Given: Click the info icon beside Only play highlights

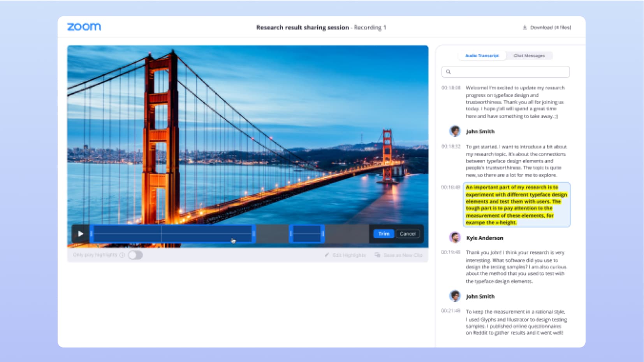Looking at the screenshot, I should (122, 255).
